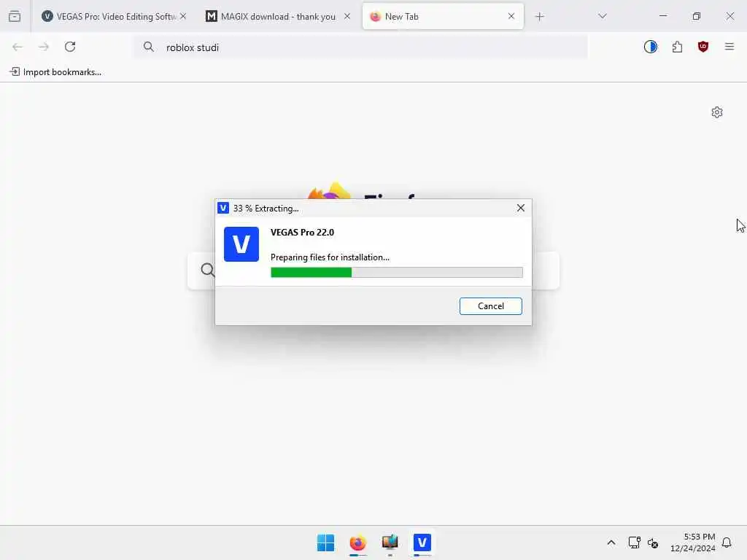Click the address bar search icon
Screen dimensions: 747x560
(x=149, y=47)
